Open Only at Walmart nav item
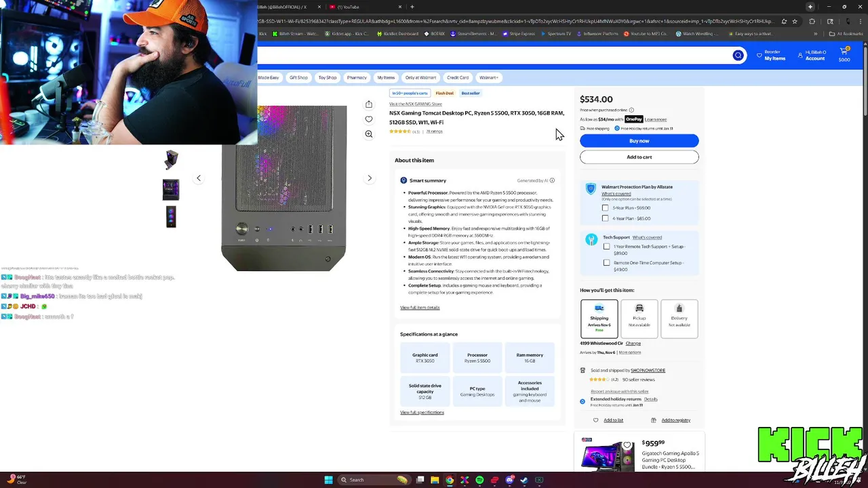The height and width of the screenshot is (488, 868). [420, 77]
